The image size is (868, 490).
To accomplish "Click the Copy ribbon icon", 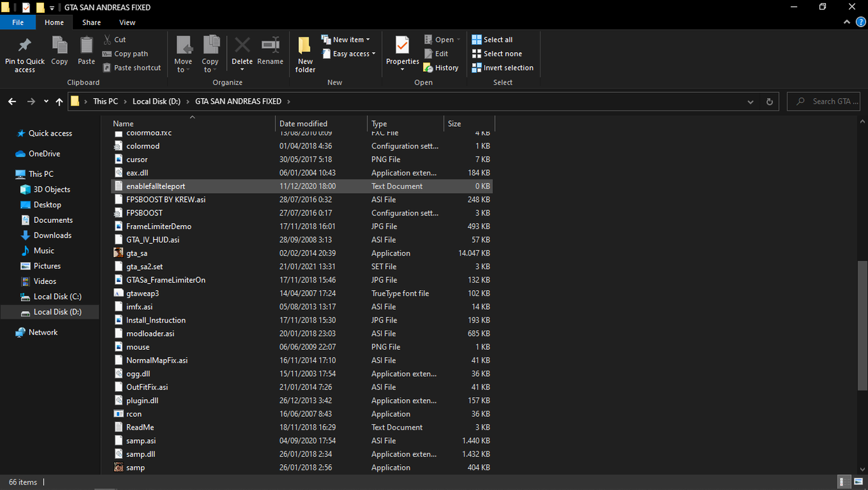I will pyautogui.click(x=60, y=45).
